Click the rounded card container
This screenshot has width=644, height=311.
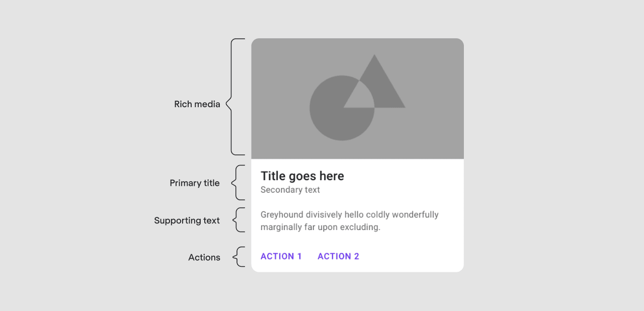357,154
